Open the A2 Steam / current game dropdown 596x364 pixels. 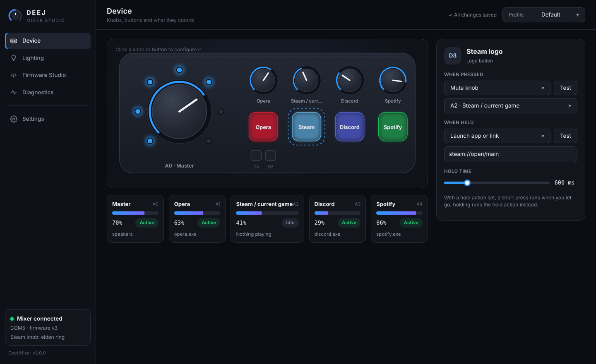tap(511, 106)
